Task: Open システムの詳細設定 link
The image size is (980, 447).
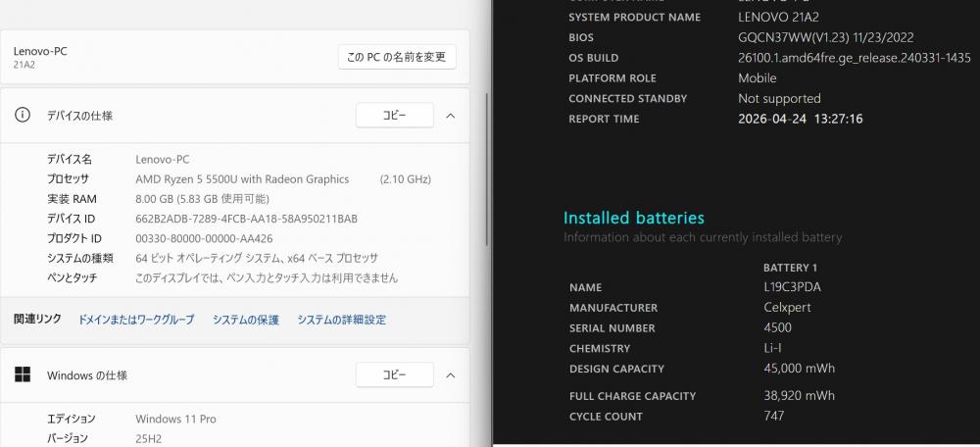Action: tap(341, 320)
